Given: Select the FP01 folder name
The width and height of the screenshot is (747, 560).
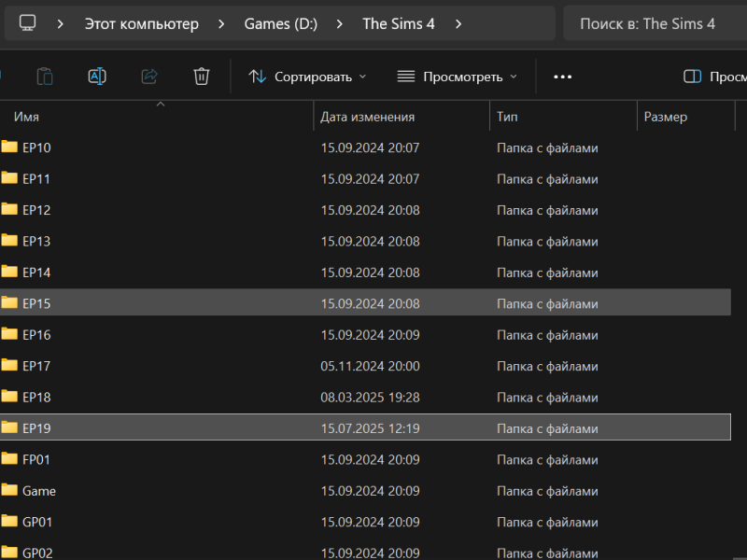Looking at the screenshot, I should 36,460.
